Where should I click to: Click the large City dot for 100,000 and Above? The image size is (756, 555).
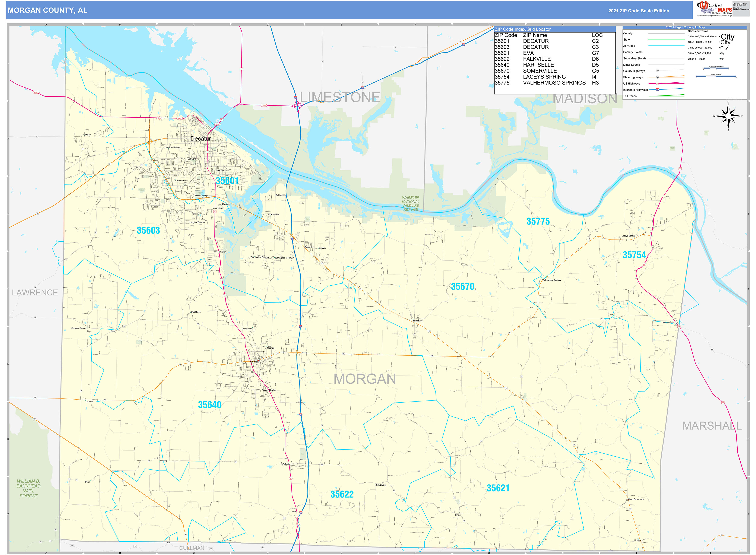point(720,36)
